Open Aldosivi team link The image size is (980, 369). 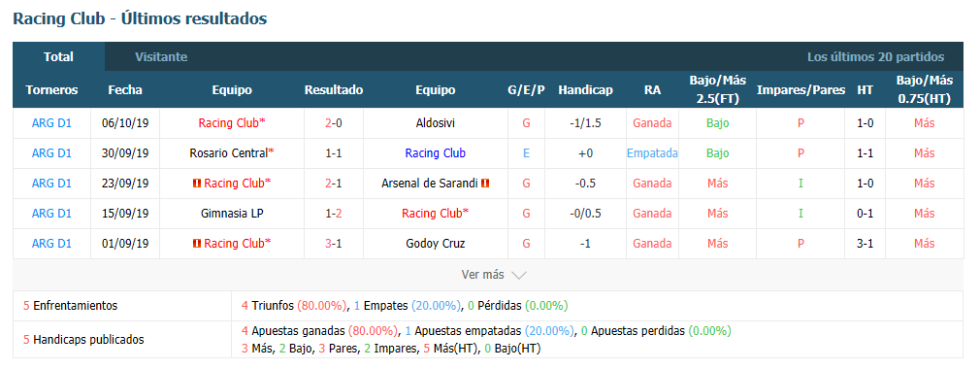pos(436,123)
